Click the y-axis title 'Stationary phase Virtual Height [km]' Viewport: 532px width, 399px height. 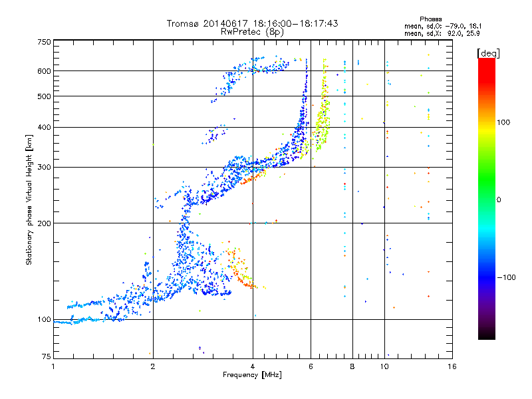pyautogui.click(x=29, y=200)
